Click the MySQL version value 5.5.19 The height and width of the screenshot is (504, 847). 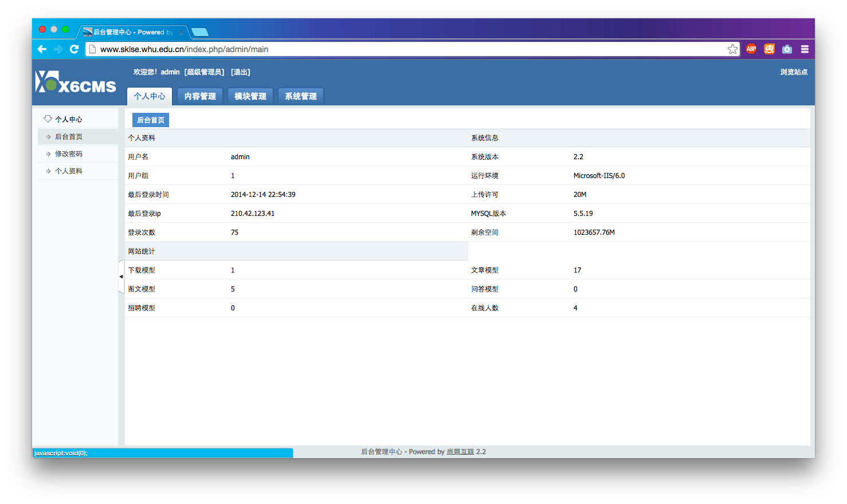pyautogui.click(x=583, y=214)
